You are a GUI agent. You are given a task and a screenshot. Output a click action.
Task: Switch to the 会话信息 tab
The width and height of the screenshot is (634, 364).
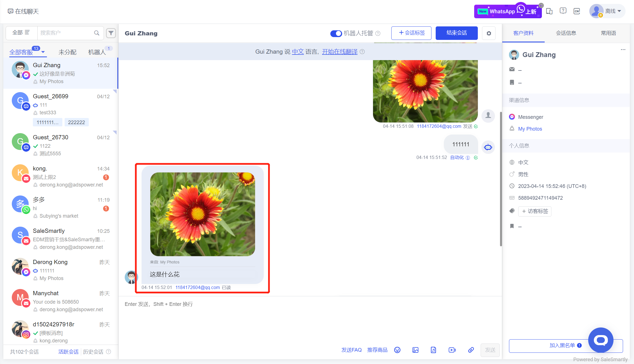coord(566,33)
